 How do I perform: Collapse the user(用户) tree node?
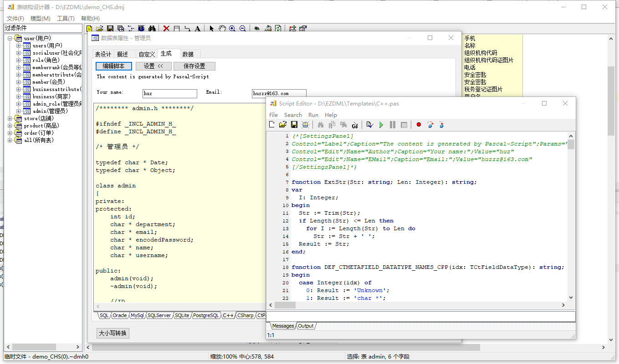pos(10,38)
